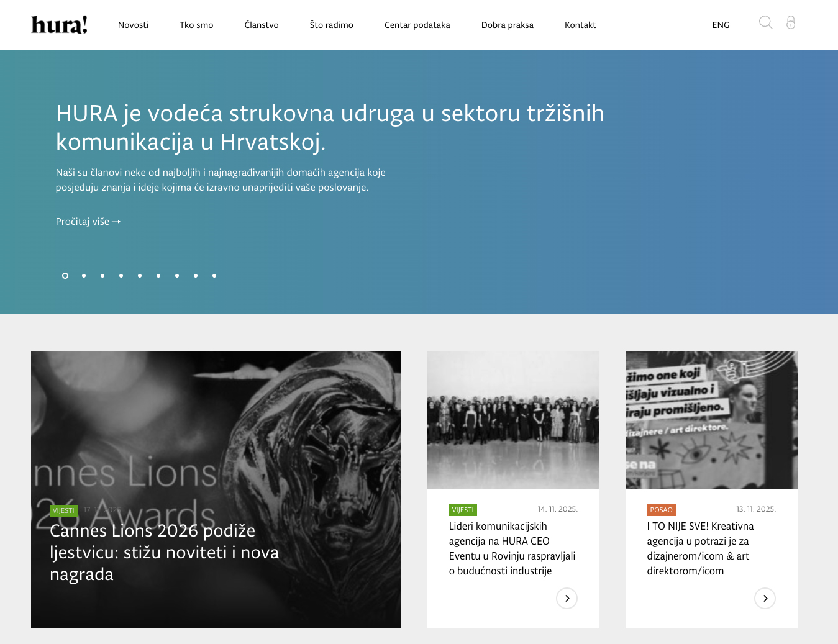Open the Centar podataka section
This screenshot has height=644, width=838.
tap(417, 25)
